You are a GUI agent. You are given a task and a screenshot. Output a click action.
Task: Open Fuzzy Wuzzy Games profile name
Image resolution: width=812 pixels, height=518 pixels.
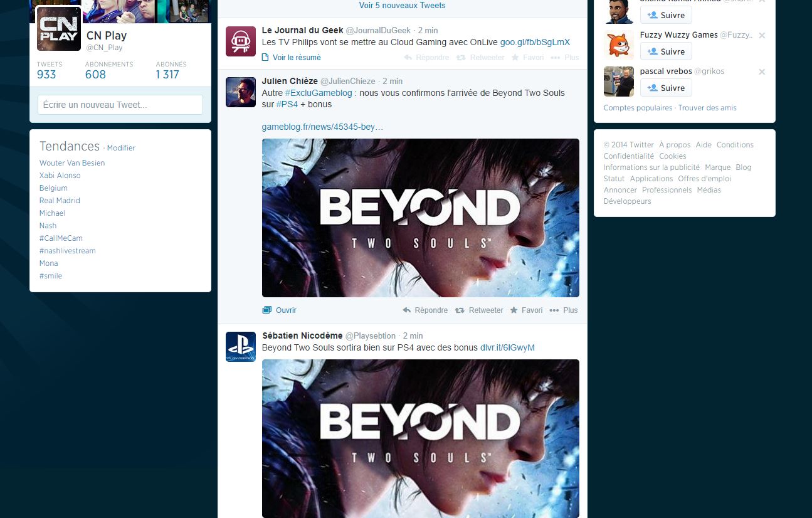click(x=679, y=35)
